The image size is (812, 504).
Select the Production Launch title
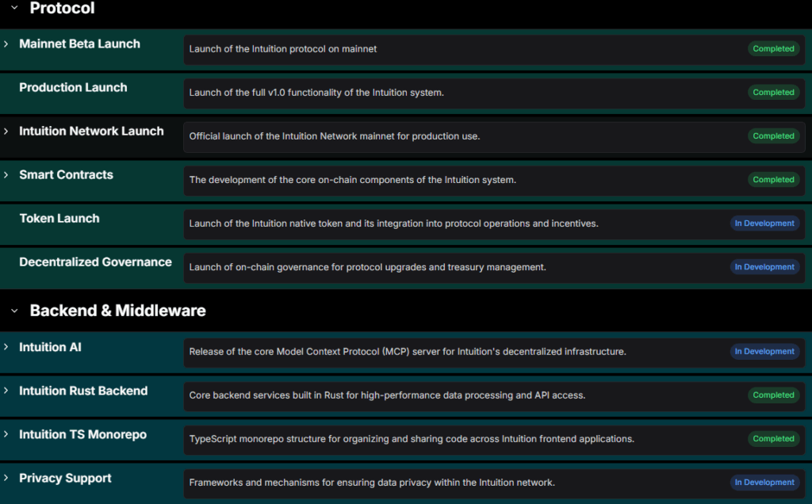tap(73, 88)
